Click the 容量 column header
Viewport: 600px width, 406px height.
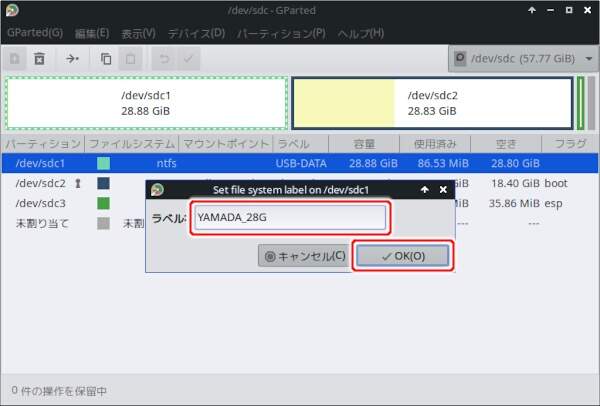click(x=364, y=144)
